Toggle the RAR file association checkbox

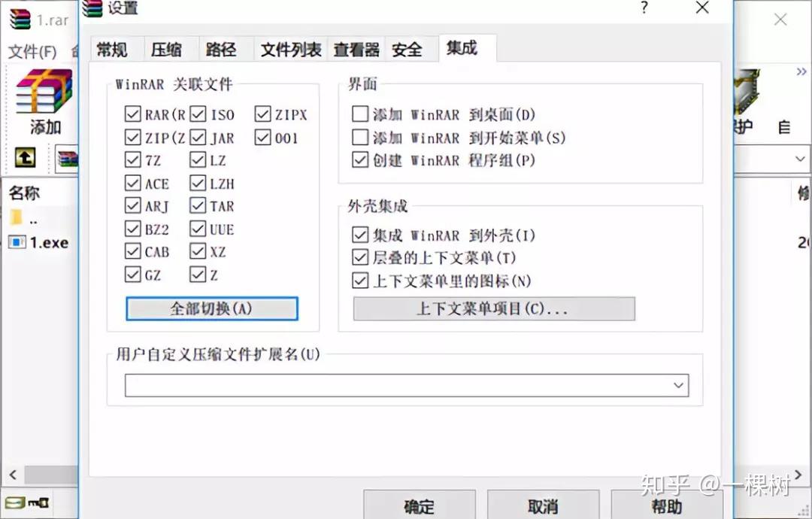(132, 114)
